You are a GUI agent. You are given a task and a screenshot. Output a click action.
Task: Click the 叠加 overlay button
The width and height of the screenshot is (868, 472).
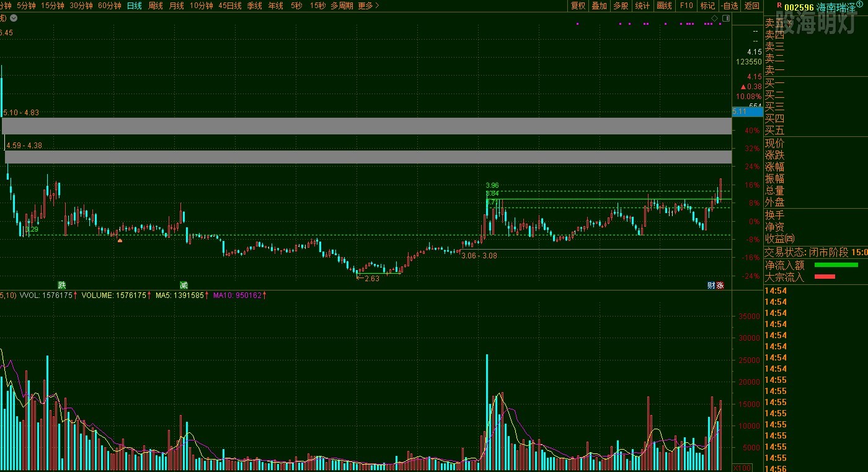pos(600,6)
